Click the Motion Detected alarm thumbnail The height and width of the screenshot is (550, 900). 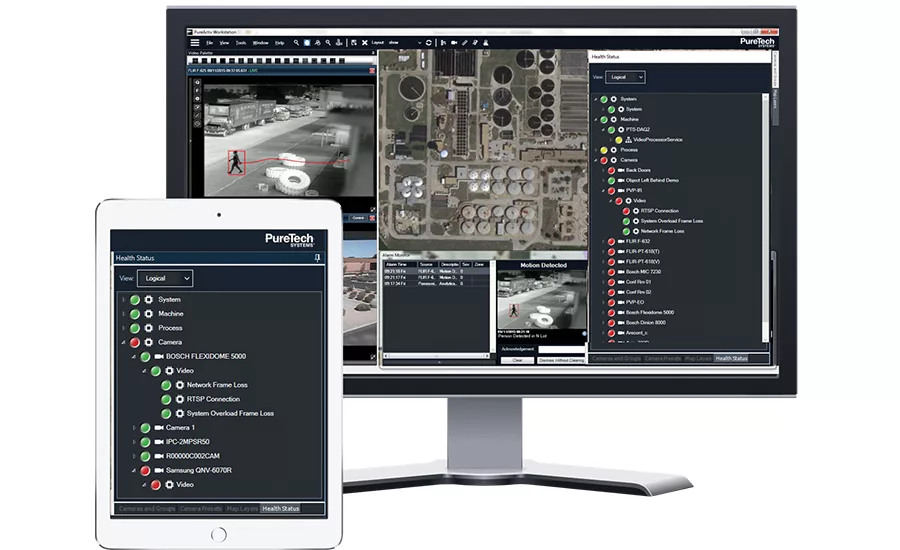(x=542, y=300)
